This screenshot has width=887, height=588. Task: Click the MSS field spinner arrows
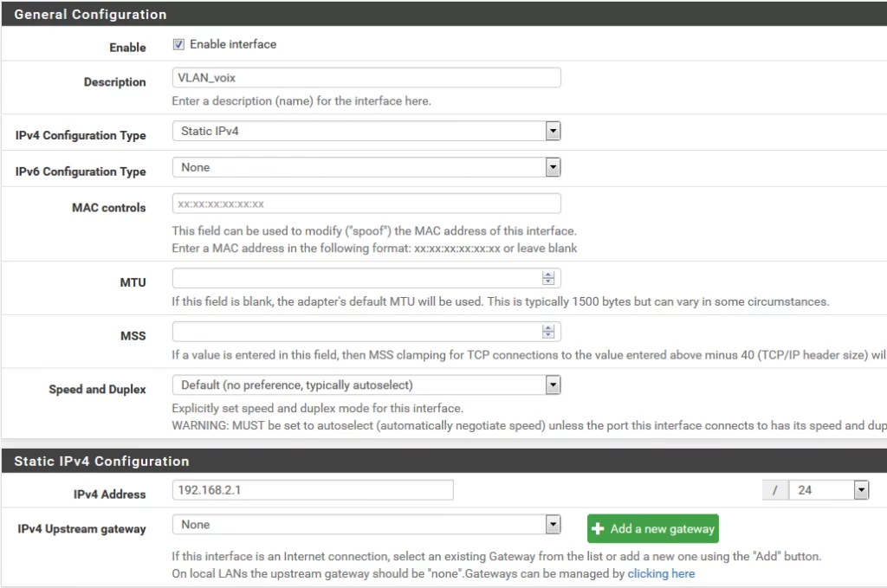point(548,332)
